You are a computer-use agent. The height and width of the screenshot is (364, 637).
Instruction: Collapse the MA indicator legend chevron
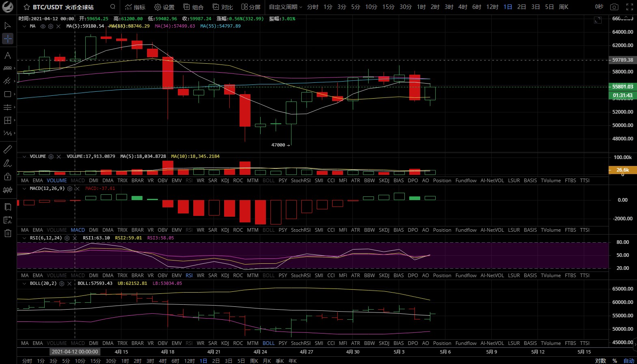pos(24,26)
